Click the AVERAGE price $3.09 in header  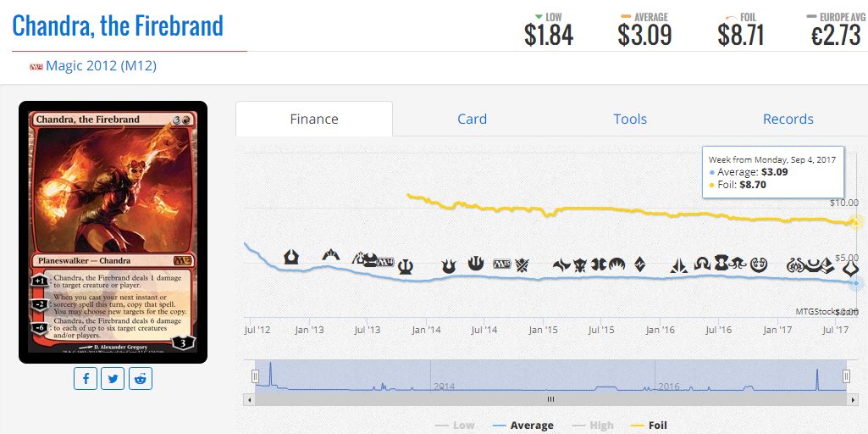[644, 35]
